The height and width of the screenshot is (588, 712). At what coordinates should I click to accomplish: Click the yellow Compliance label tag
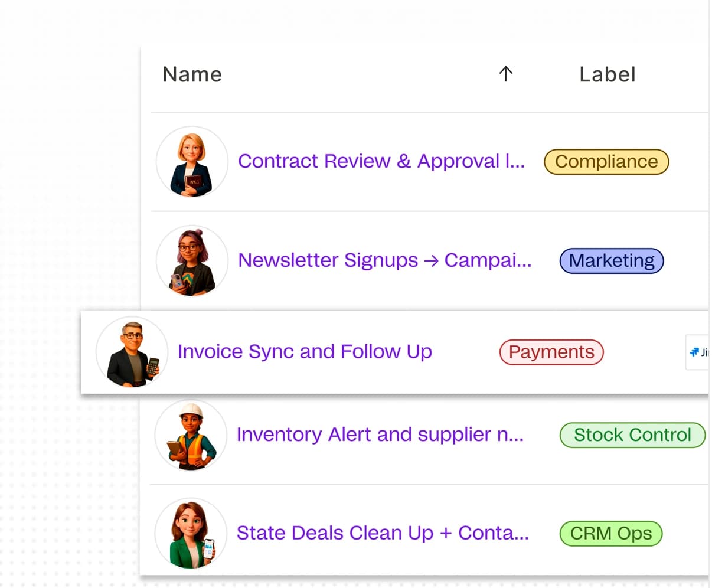pyautogui.click(x=606, y=162)
